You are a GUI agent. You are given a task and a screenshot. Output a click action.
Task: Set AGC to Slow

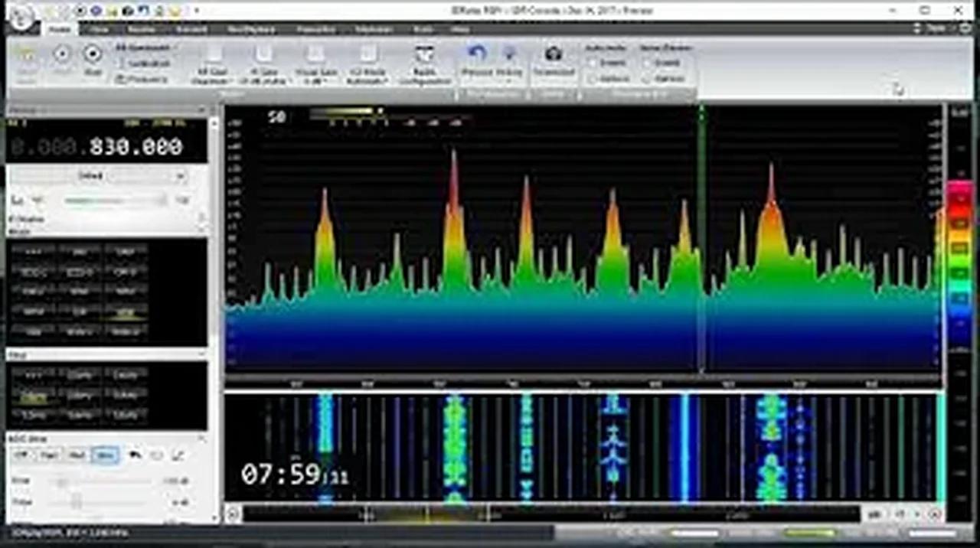point(105,455)
